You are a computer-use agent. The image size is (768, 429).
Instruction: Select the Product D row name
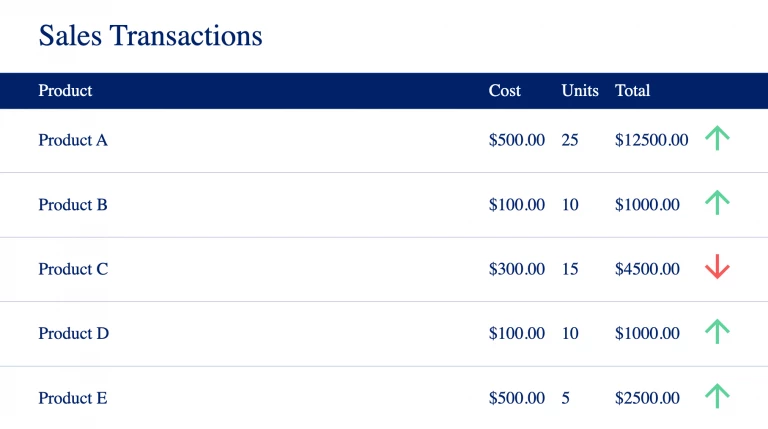coord(73,334)
